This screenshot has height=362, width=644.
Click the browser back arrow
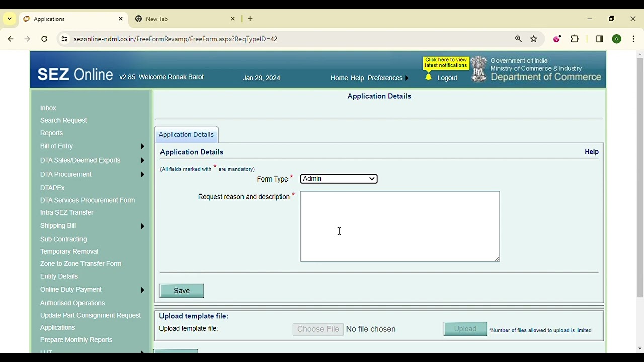click(11, 39)
